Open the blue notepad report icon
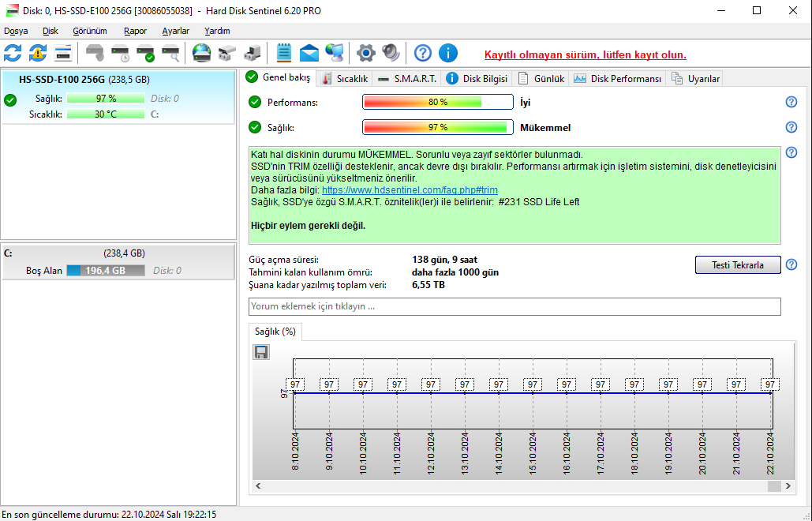Image resolution: width=812 pixels, height=521 pixels. pos(284,53)
